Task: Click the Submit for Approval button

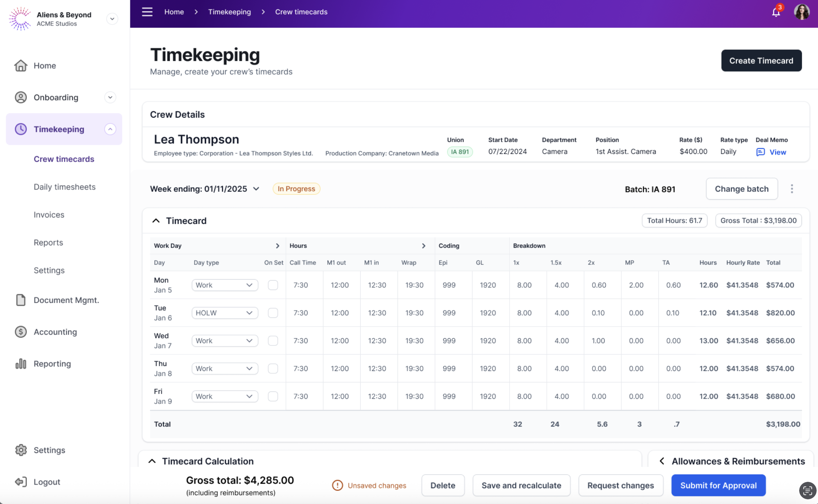Action: [718, 485]
